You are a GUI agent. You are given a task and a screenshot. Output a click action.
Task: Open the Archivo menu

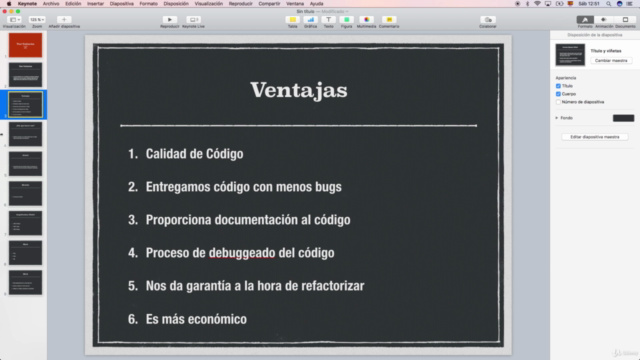pos(51,4)
